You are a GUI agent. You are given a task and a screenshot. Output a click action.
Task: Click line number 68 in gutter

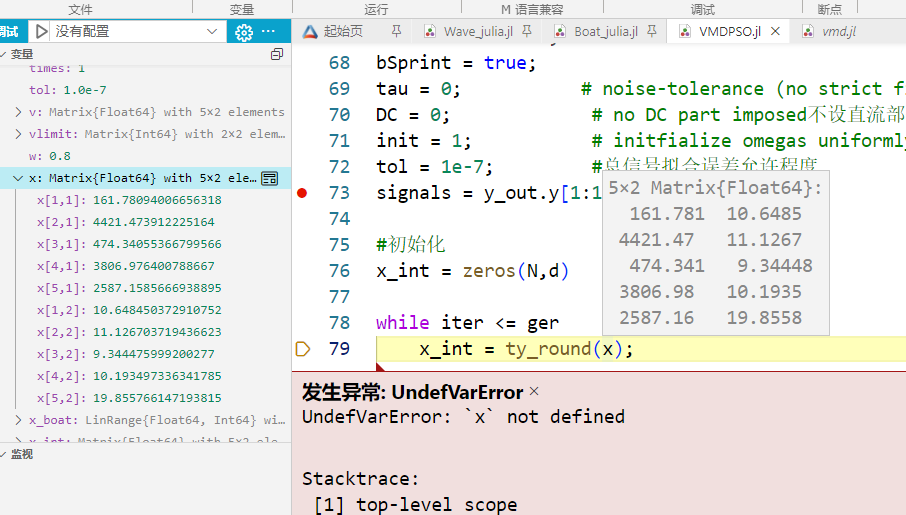click(339, 62)
